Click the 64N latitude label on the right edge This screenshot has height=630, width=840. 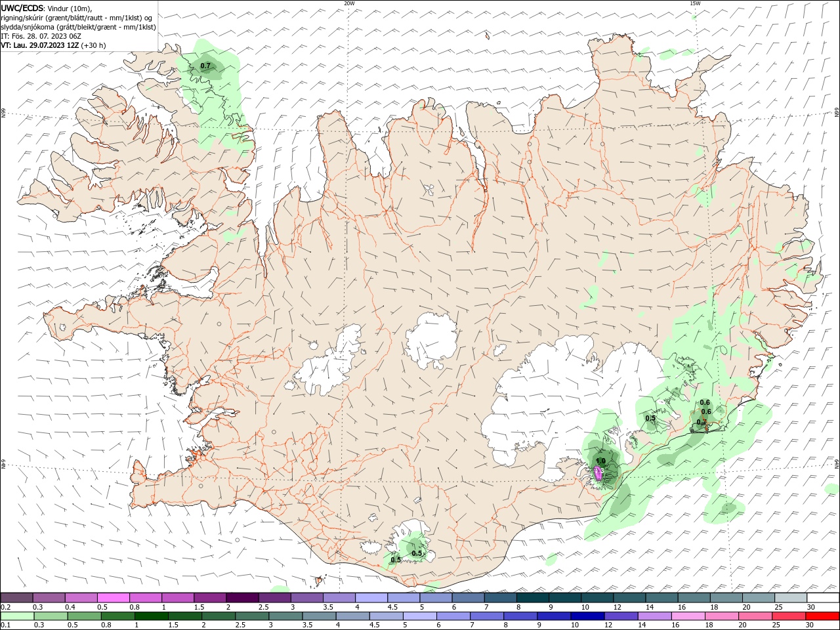pos(837,463)
